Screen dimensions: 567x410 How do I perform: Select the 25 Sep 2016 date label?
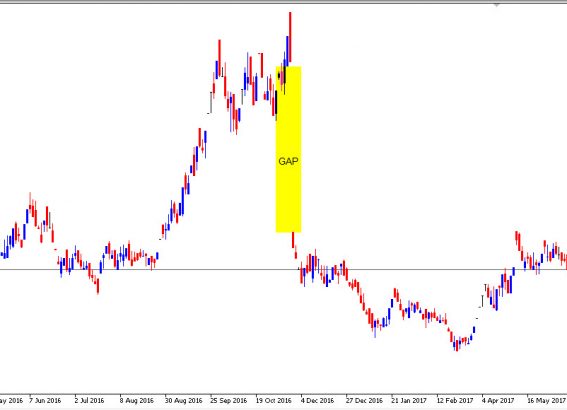(x=229, y=401)
